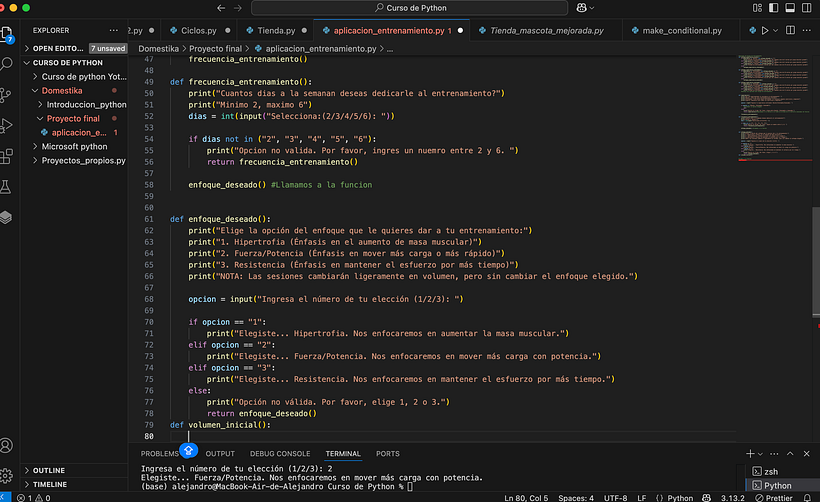Close the terminal panel

[x=806, y=453]
